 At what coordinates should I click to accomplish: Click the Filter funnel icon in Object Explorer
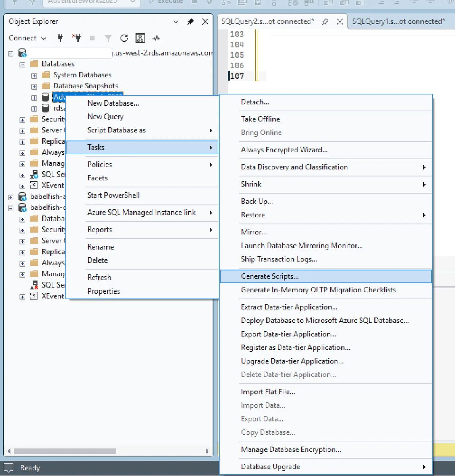pos(108,38)
